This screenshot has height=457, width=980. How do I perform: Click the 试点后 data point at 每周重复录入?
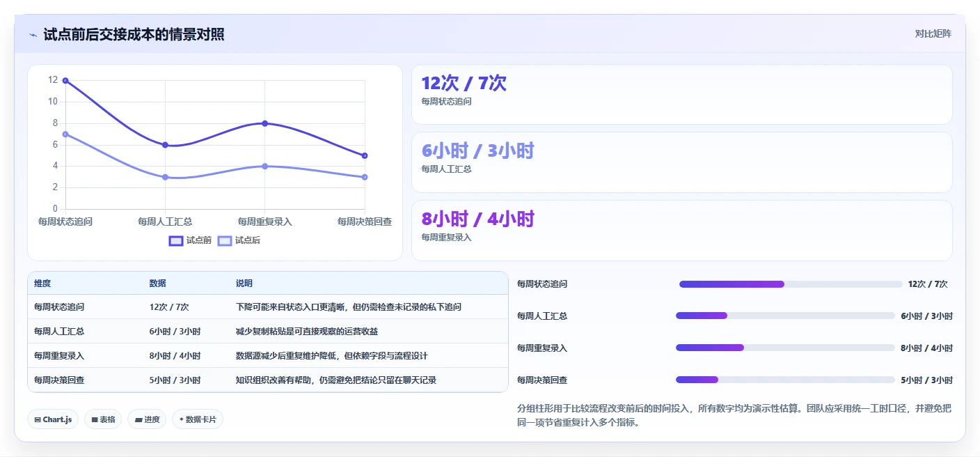pos(265,166)
